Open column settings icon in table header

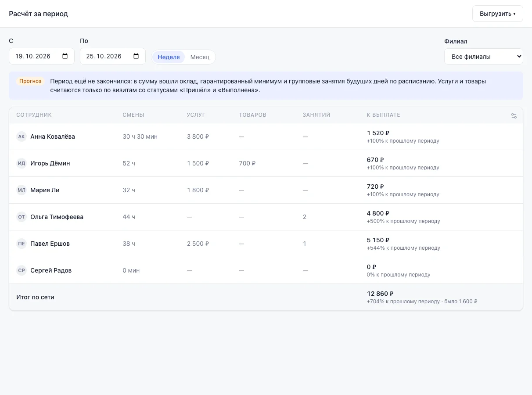[x=514, y=116]
